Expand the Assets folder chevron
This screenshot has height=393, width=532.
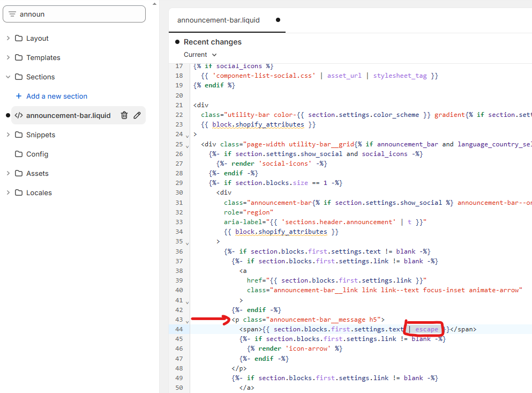[x=8, y=173]
